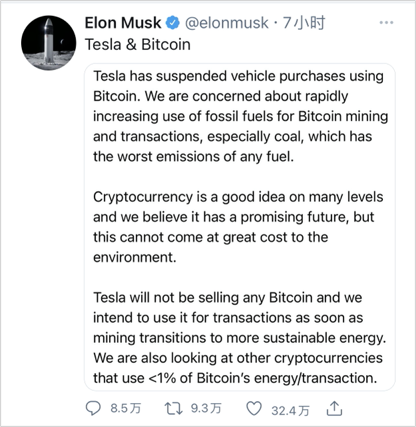The width and height of the screenshot is (416, 427).
Task: Click paragraph about not selling Bitcoin
Action: coord(239,338)
